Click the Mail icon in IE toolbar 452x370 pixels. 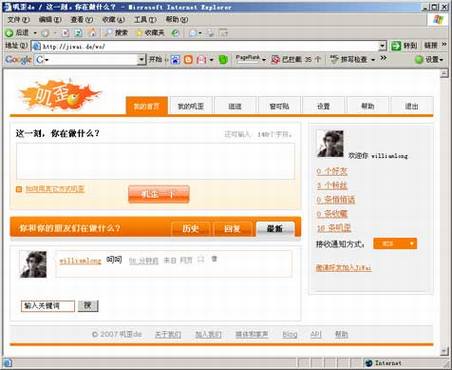[193, 33]
